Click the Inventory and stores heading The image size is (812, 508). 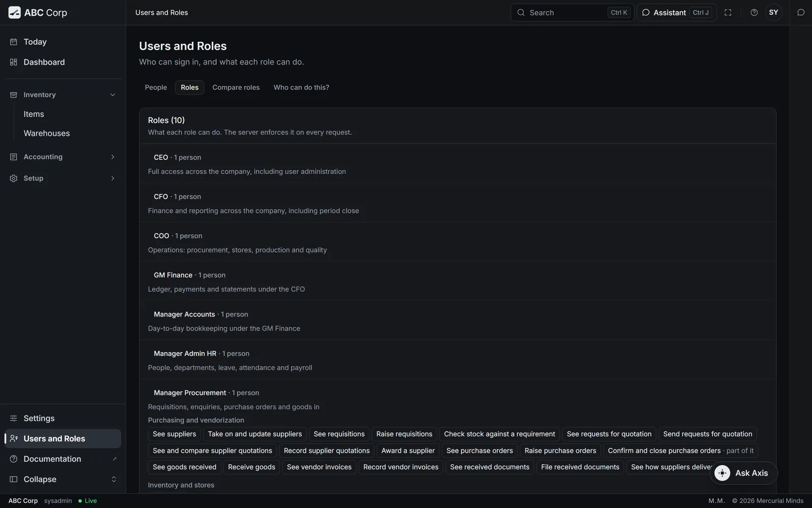pyautogui.click(x=181, y=485)
